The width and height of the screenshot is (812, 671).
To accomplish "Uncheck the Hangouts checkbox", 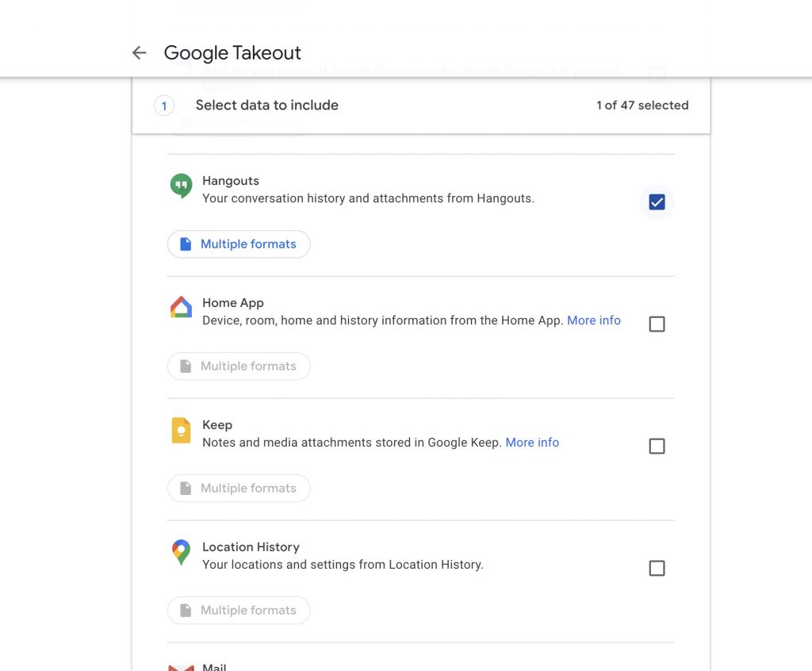I will pyautogui.click(x=657, y=202).
